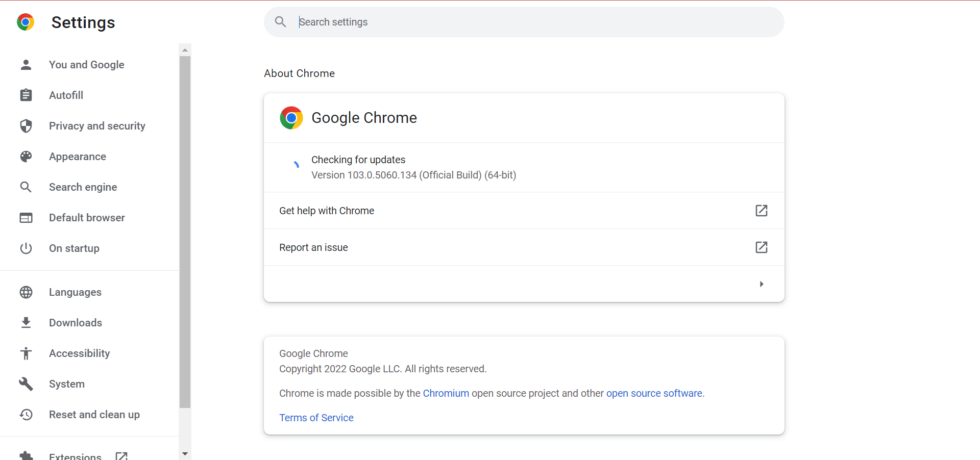980x460 pixels.
Task: Click the Accessibility person icon
Action: coord(26,353)
